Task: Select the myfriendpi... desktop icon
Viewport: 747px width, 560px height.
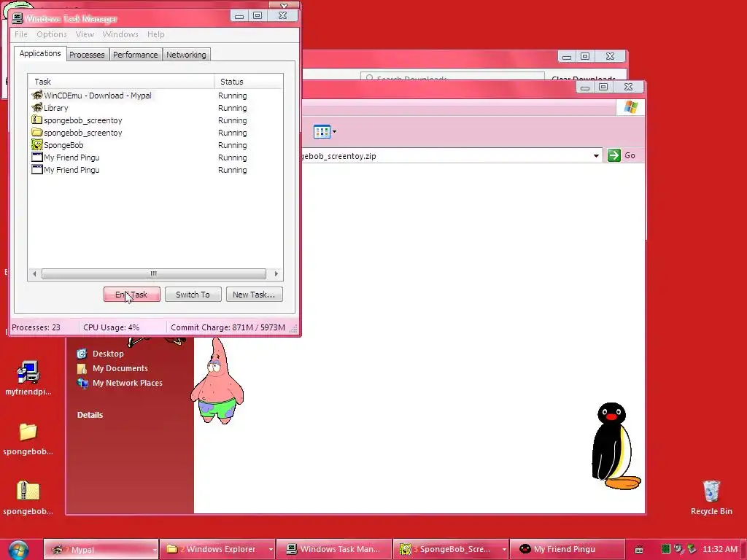Action: pos(28,373)
